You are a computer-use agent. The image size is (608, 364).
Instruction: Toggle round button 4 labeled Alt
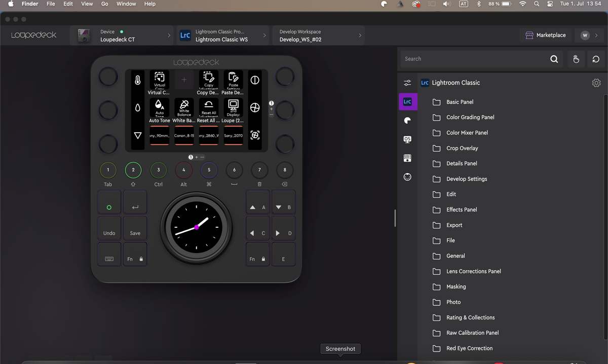184,170
